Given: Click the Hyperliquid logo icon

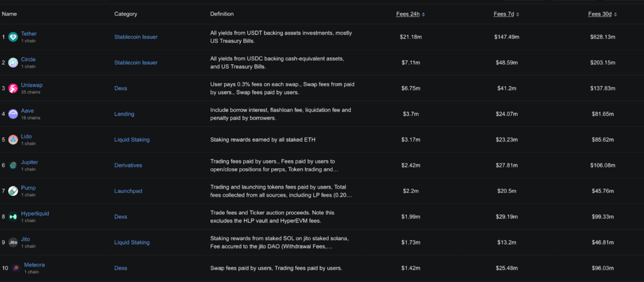Looking at the screenshot, I should [x=13, y=217].
